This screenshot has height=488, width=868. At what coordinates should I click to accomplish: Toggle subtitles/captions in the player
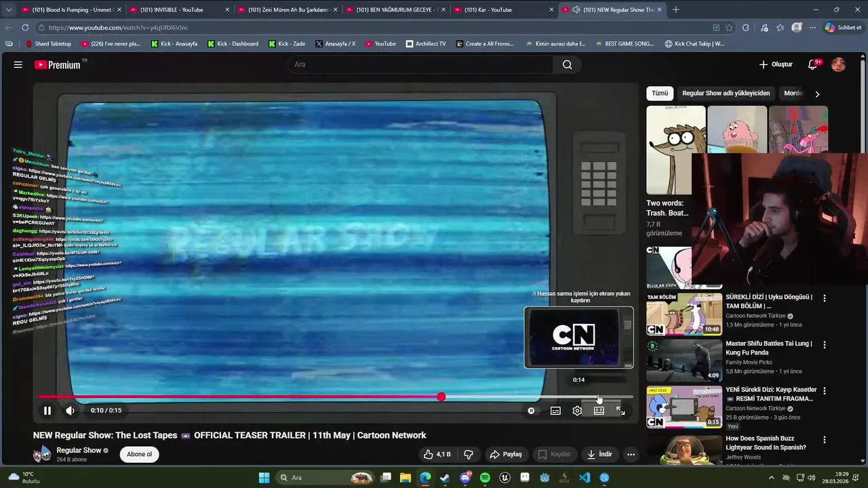coord(555,410)
